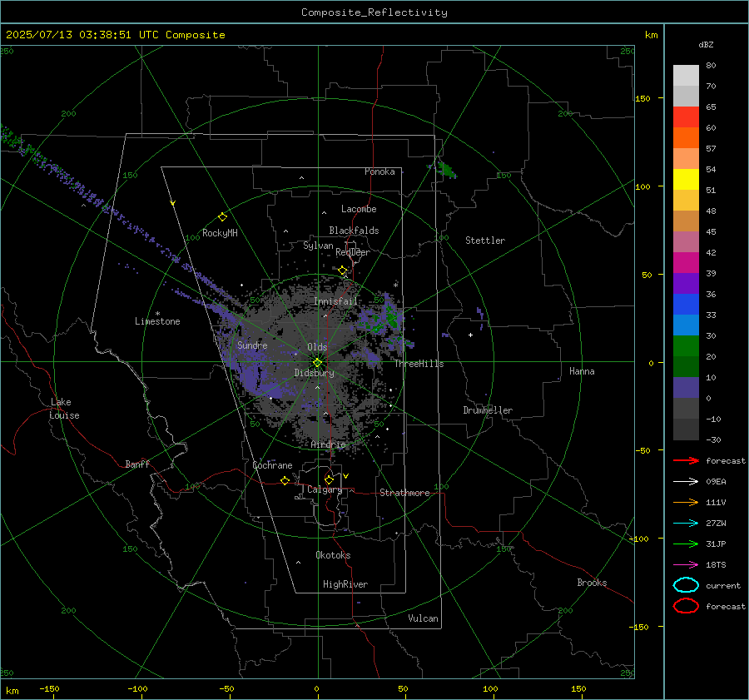
Task: Click the 18TS legend text
Action: pos(716,565)
